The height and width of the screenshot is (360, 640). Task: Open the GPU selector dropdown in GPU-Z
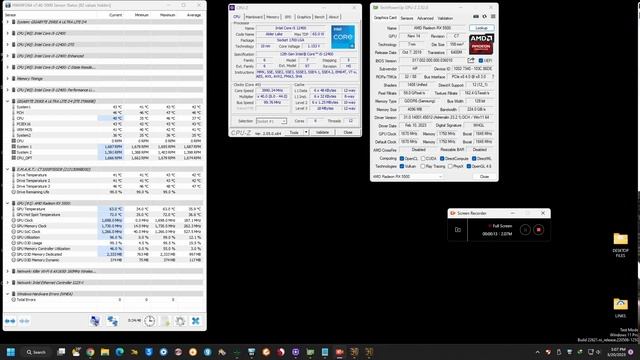pos(407,177)
